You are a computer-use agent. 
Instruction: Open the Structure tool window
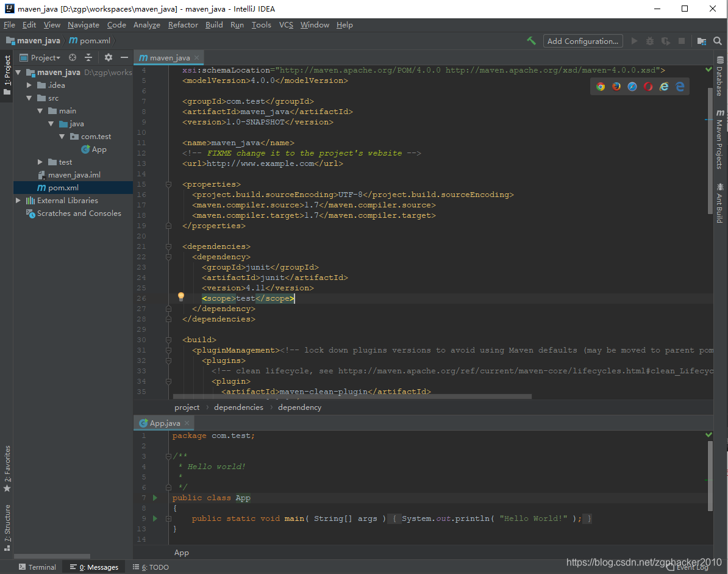coord(7,528)
